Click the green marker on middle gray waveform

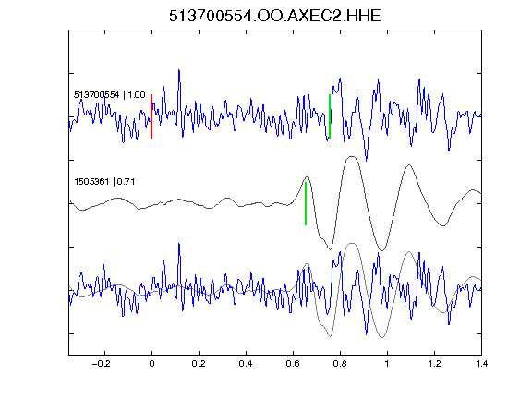click(306, 203)
